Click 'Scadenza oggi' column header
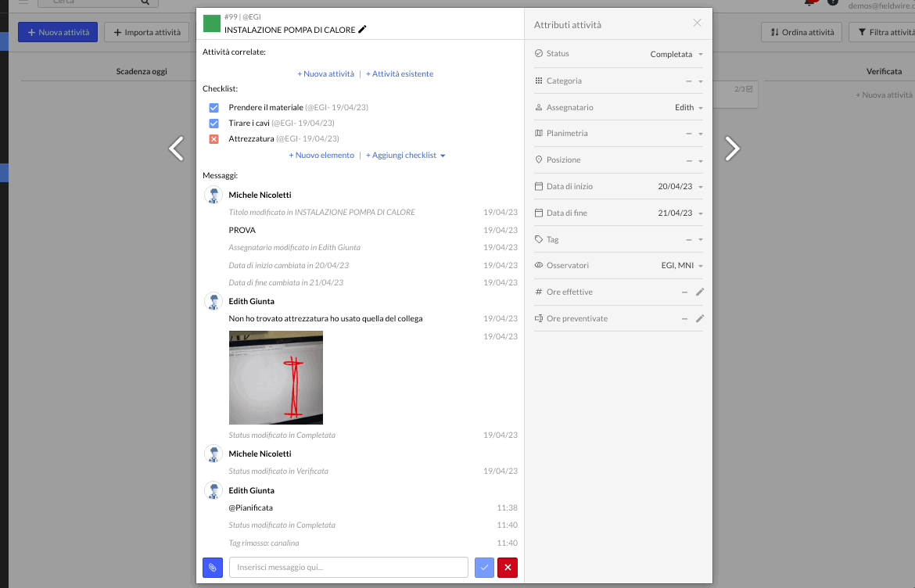Screen dimensions: 915x588 (x=142, y=71)
